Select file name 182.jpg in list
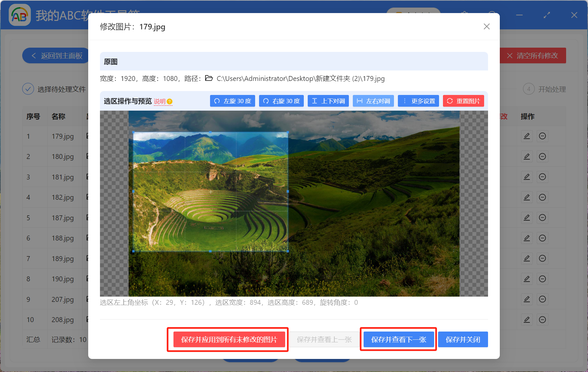 click(63, 197)
